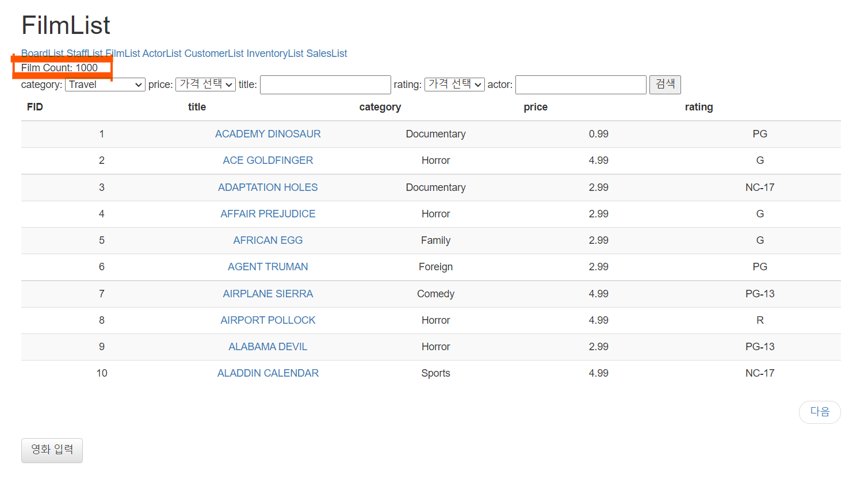The height and width of the screenshot is (479, 868).
Task: Select Family category cell of AFRICAN EGG
Action: (x=435, y=240)
